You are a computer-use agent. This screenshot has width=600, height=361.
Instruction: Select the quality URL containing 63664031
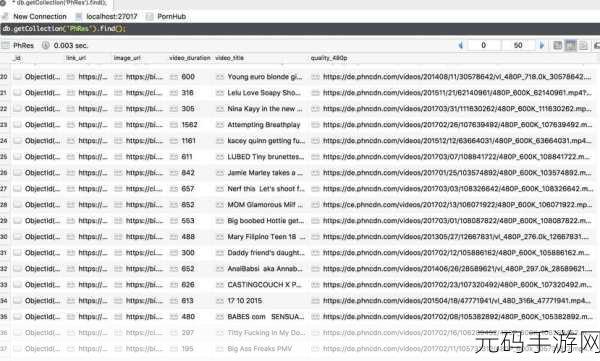click(458, 141)
